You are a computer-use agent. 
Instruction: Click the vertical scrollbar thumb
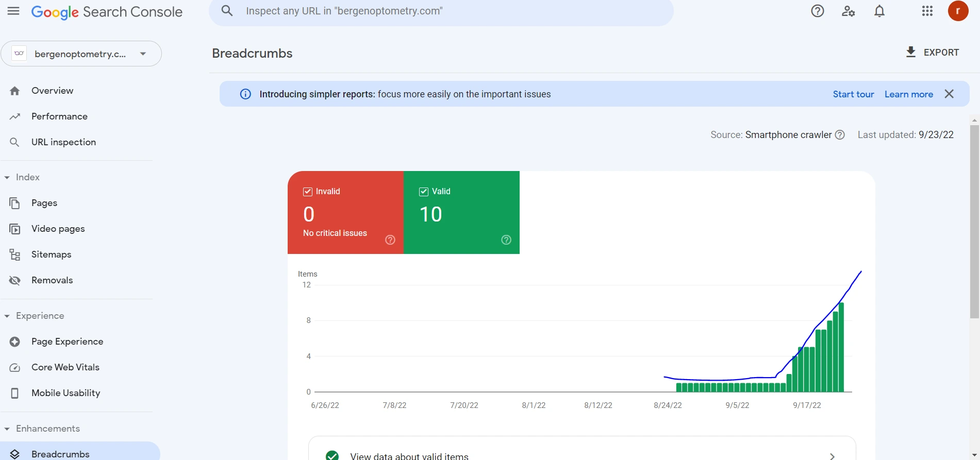[974, 222]
